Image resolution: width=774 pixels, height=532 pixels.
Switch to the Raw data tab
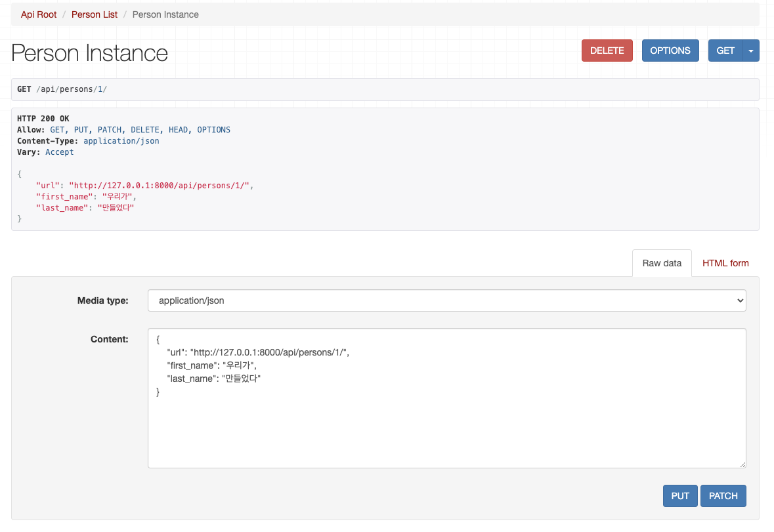662,263
